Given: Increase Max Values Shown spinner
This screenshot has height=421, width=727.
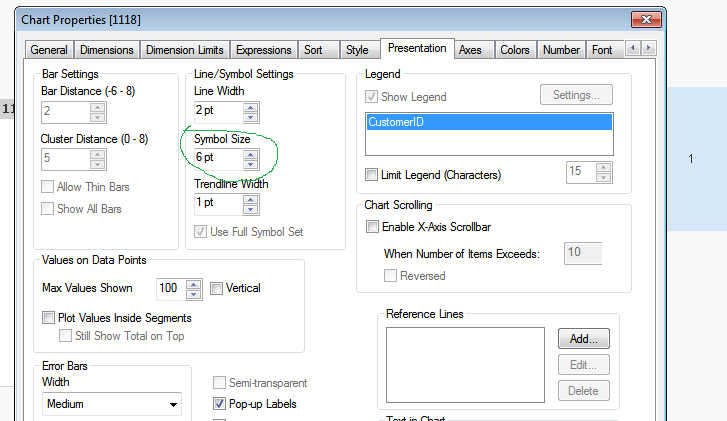Looking at the screenshot, I should pos(195,284).
